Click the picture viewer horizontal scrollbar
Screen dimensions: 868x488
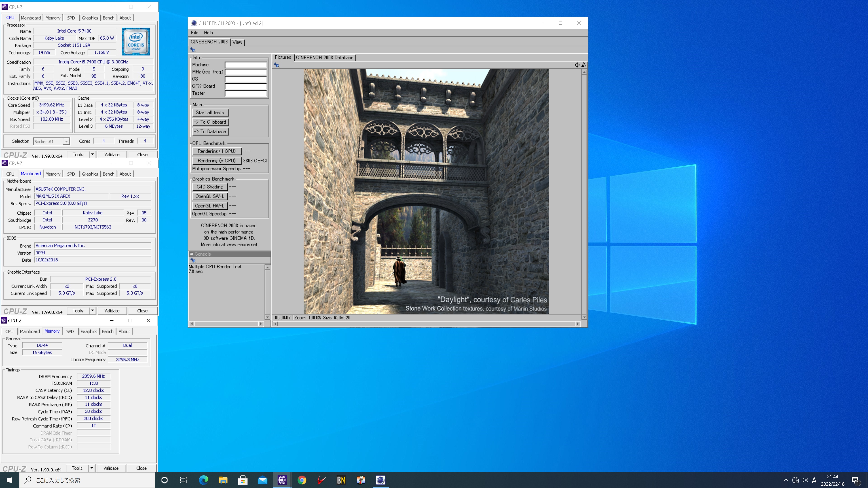click(426, 324)
